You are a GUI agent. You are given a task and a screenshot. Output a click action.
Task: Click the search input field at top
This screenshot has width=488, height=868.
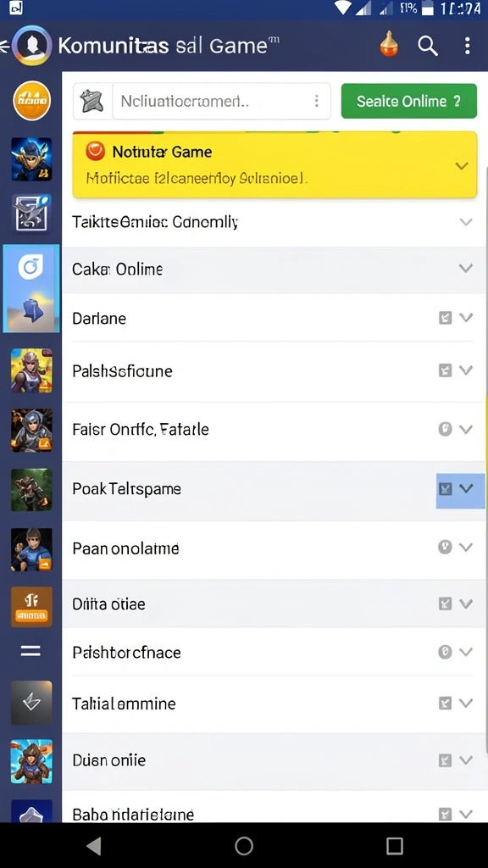221,102
